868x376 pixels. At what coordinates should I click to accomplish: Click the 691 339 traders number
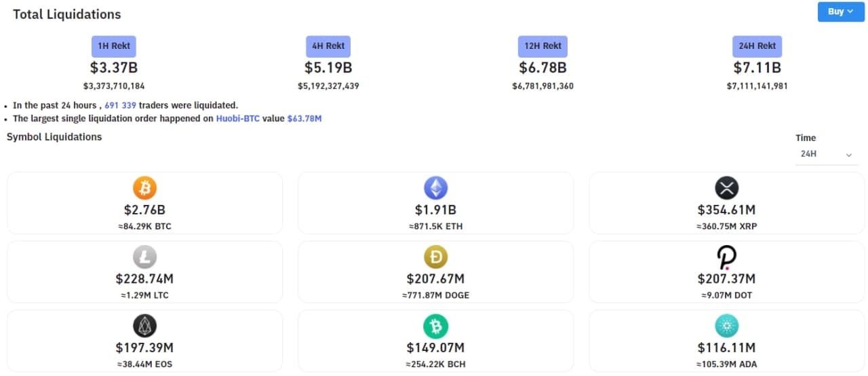click(x=121, y=105)
